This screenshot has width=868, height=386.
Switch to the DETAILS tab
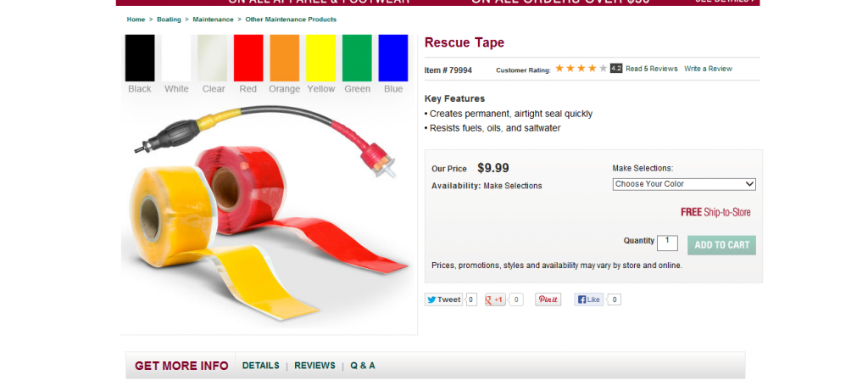coord(261,366)
